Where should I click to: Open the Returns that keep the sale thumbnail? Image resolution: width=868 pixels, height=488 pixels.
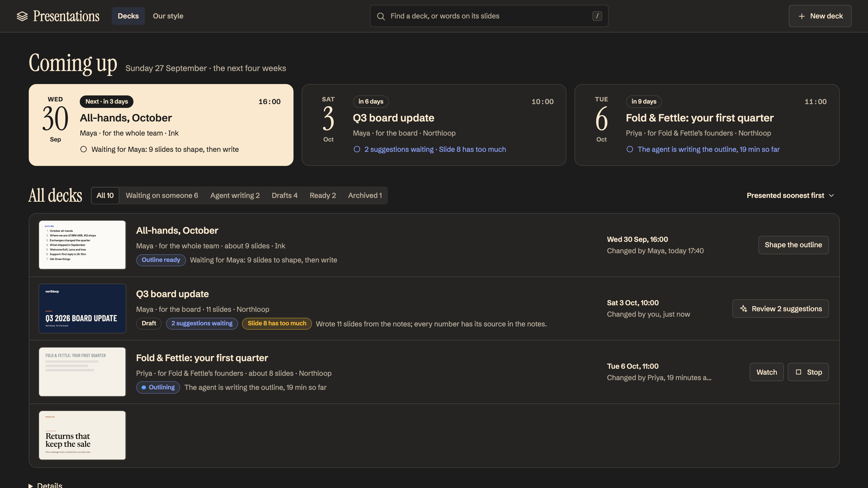(x=82, y=435)
